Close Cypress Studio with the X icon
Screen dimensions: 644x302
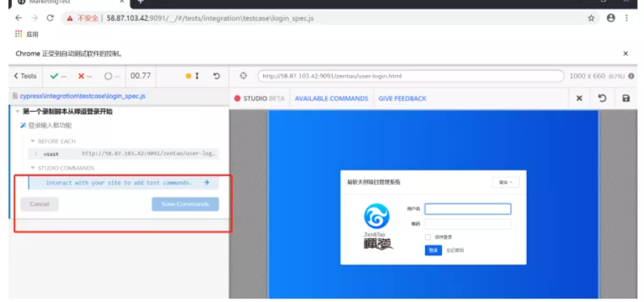tap(579, 98)
